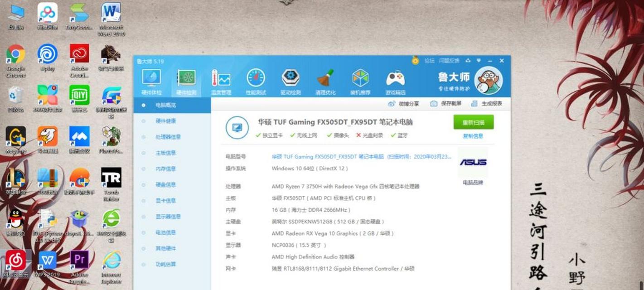Open the title bar dropdown menu arrow
Image resolution: width=644 pixels, height=290 pixels.
point(479,60)
